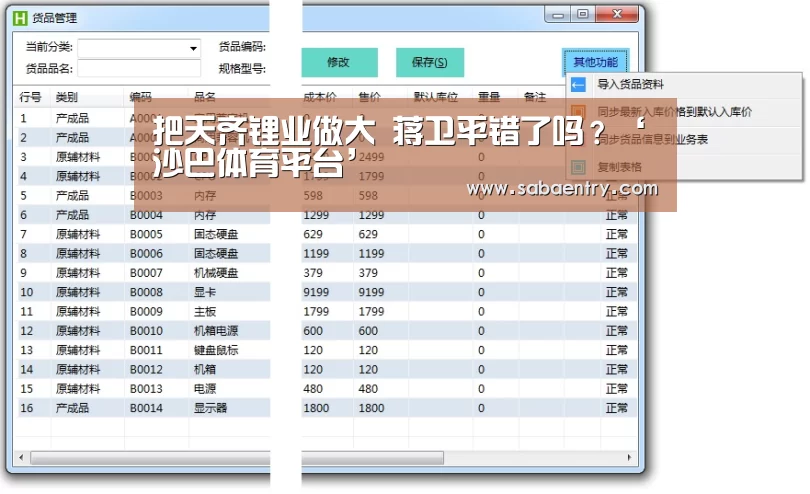Click the 售价 column header
Screen dimensions: 810x494
point(369,97)
